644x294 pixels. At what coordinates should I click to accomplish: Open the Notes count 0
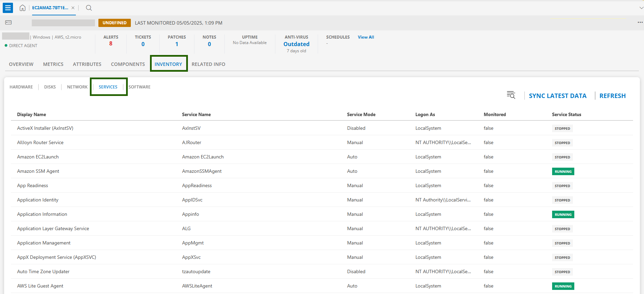point(209,44)
